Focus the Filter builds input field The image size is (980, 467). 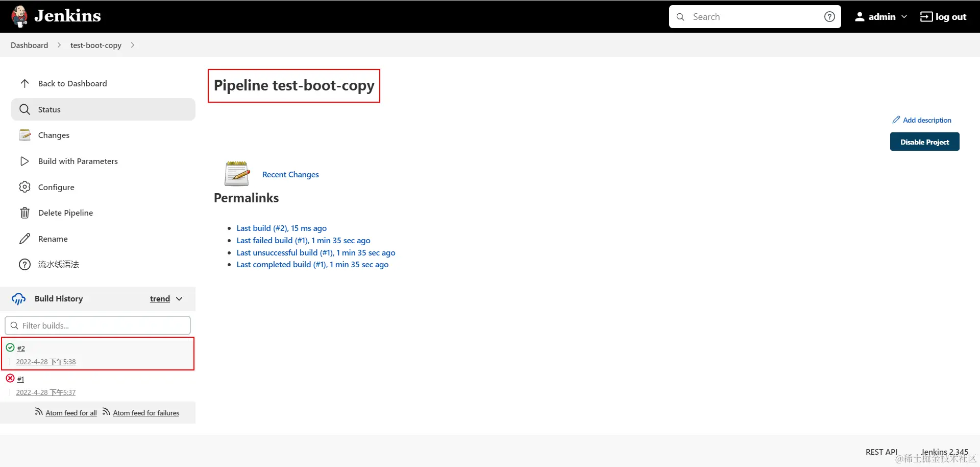coord(98,325)
